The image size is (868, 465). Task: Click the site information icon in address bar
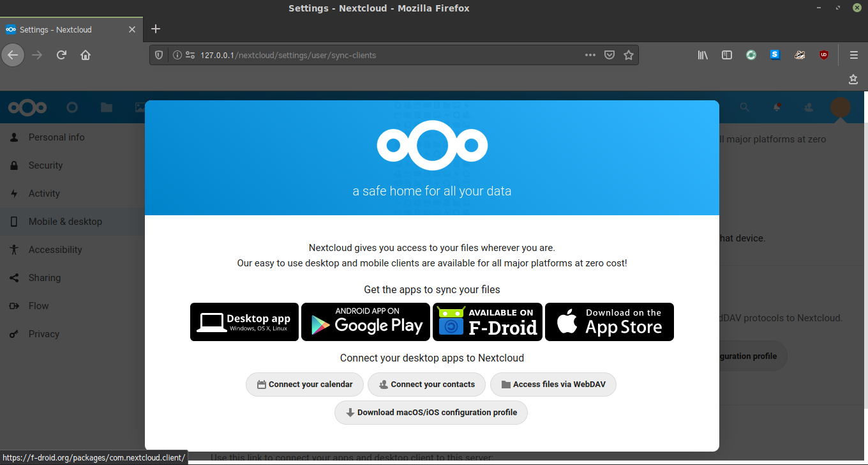point(177,55)
